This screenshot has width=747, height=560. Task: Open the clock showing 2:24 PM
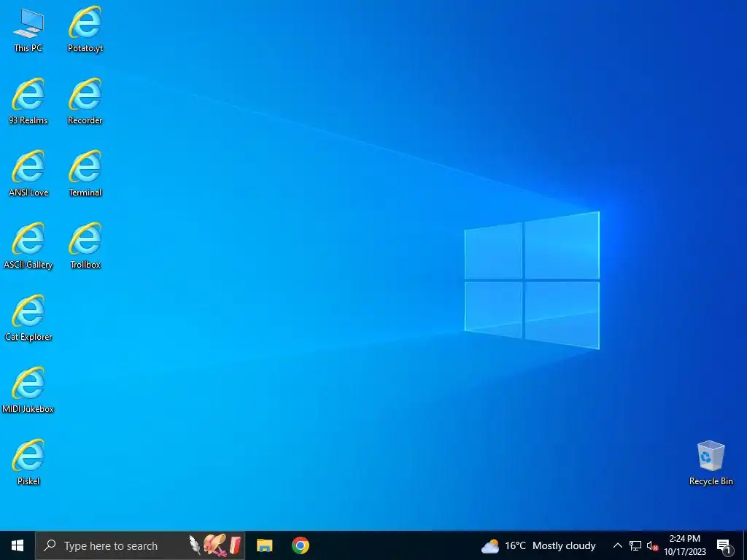point(685,545)
